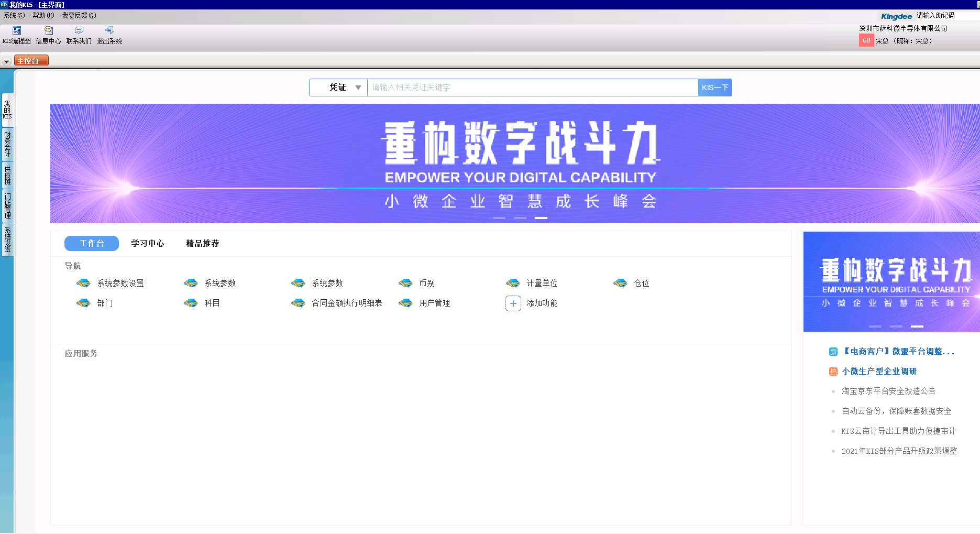Viewport: 980px width, 534px height.
Task: Switch to the 学习中心 tab
Action: click(x=148, y=243)
